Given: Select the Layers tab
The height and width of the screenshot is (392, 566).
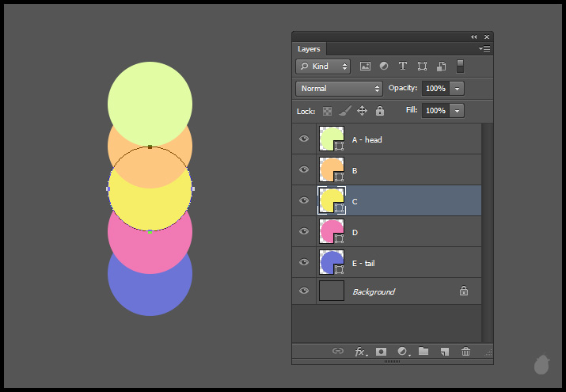Looking at the screenshot, I should click(x=309, y=49).
